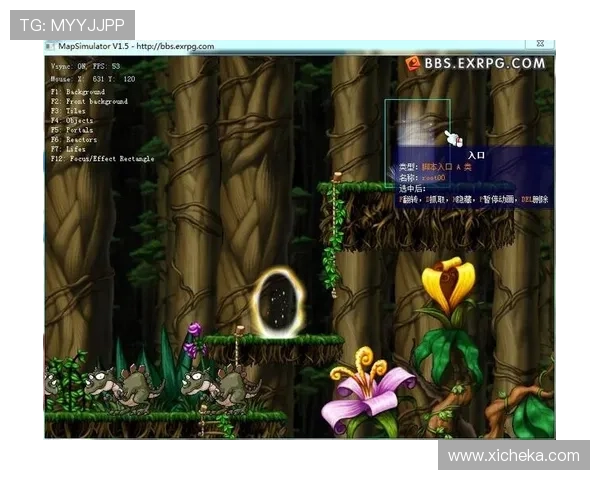Click the 'F6: Reactors' hint line
This screenshot has width=600, height=480.
(x=74, y=140)
